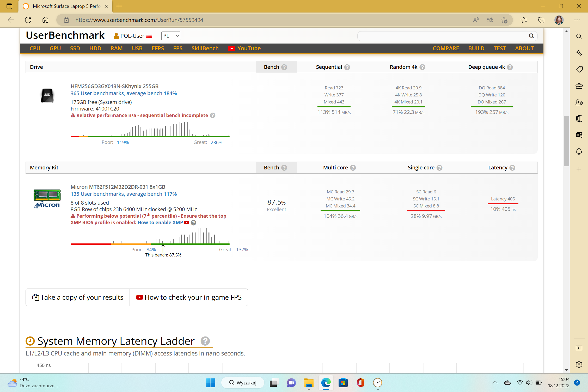Open the Edge sidebar Games icon

579,102
